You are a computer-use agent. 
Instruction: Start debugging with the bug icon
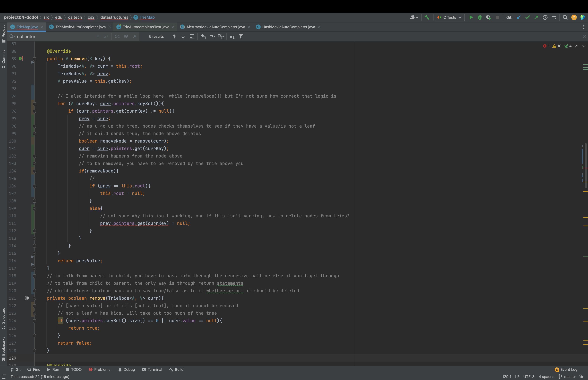(x=480, y=17)
